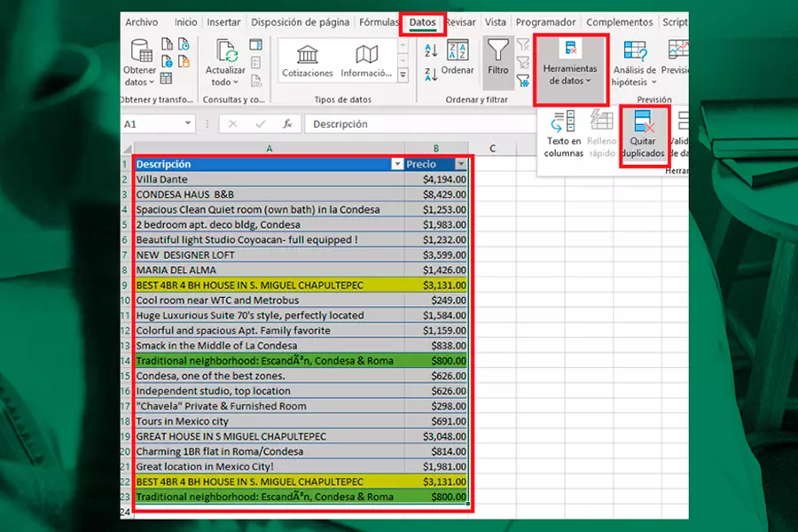Screen dimensions: 798x532
Task: Select column C header
Action: [492, 149]
